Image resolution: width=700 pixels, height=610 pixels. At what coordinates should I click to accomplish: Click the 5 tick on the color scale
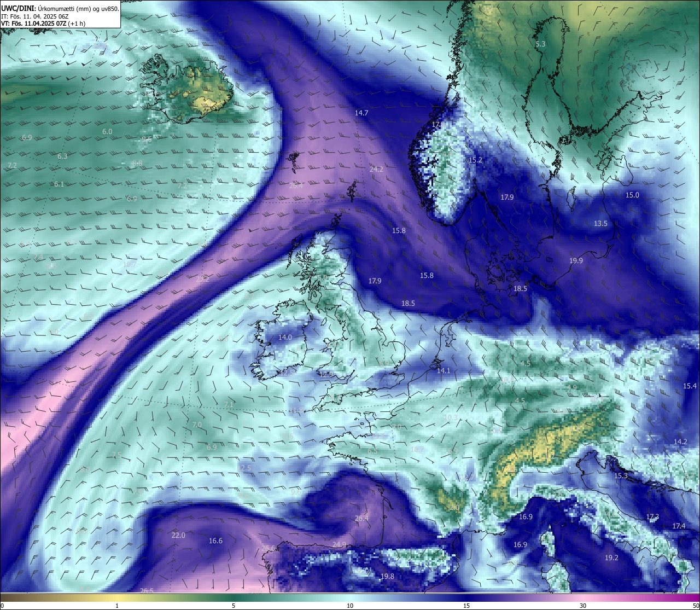[234, 606]
